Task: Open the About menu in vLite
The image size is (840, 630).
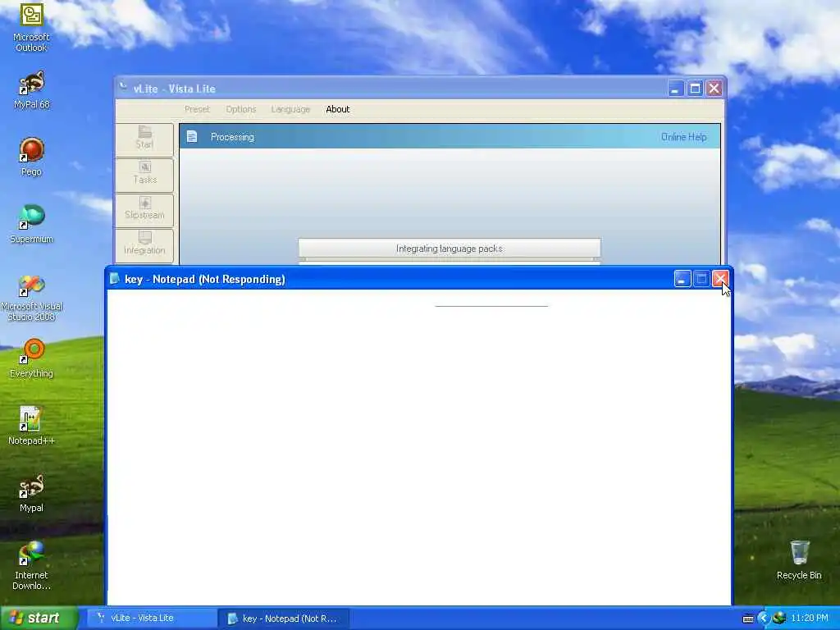Action: [337, 109]
